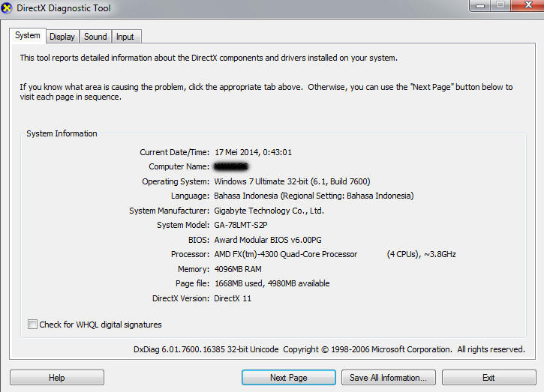Click the 'System Model:' label

(x=183, y=225)
